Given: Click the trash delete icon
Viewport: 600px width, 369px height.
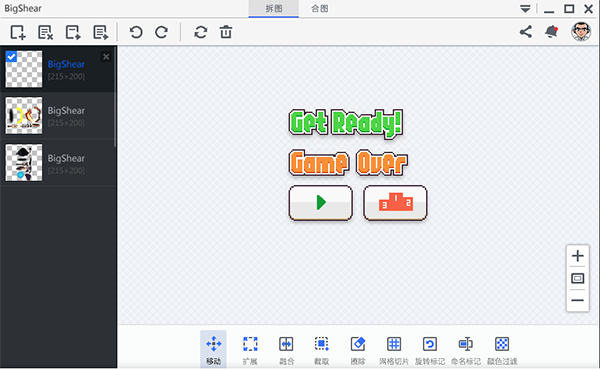Looking at the screenshot, I should [226, 32].
